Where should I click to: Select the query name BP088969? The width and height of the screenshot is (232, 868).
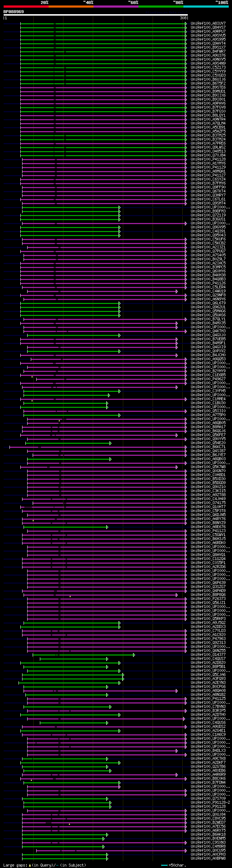pos(14,12)
